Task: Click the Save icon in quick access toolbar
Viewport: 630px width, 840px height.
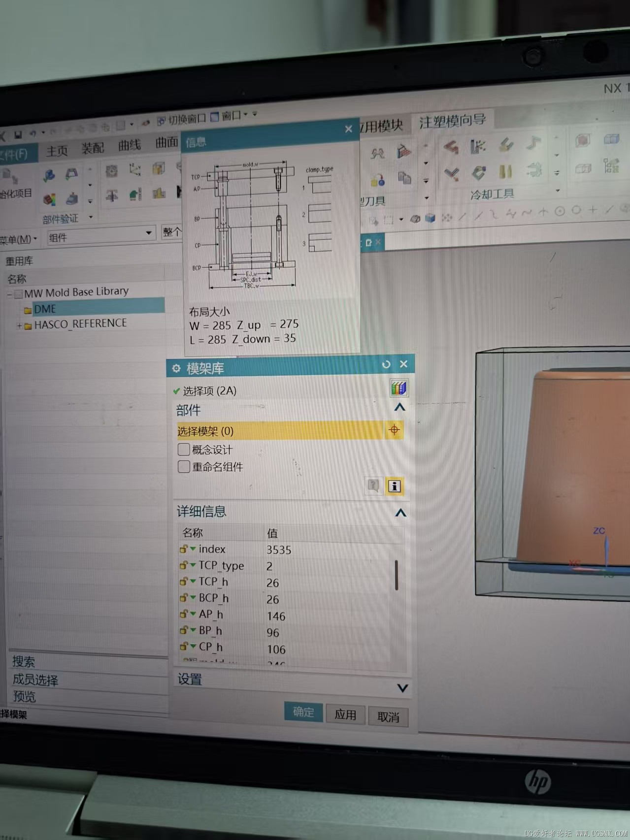Action: [x=18, y=134]
